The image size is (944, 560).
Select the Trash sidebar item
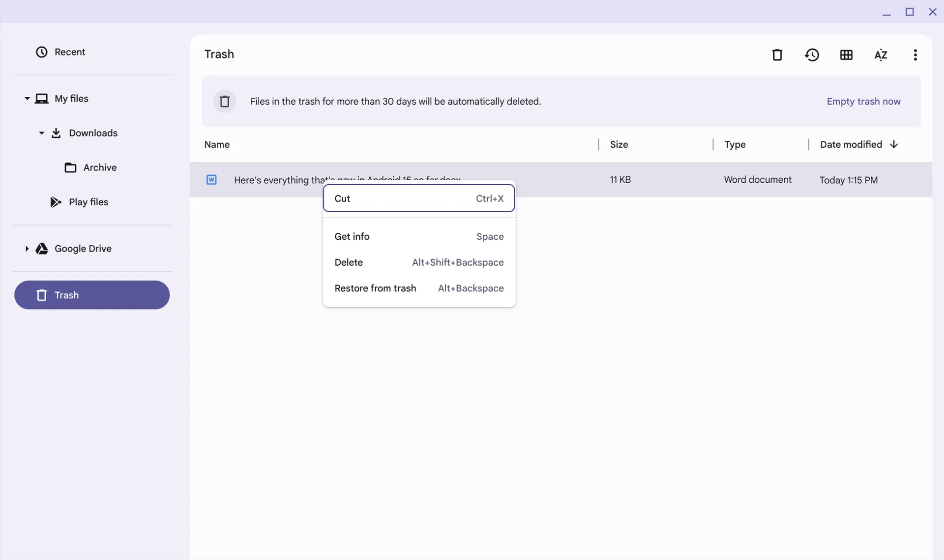coord(92,295)
